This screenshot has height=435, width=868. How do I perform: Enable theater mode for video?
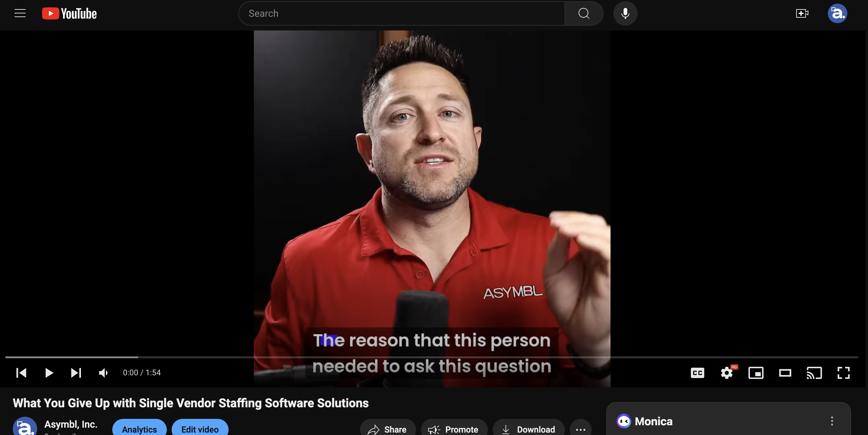[786, 373]
